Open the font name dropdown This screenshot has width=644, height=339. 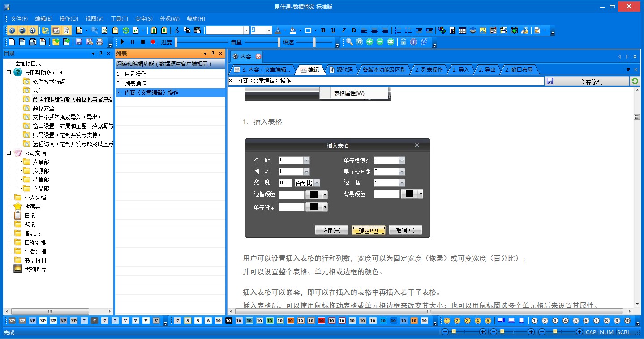click(x=246, y=30)
